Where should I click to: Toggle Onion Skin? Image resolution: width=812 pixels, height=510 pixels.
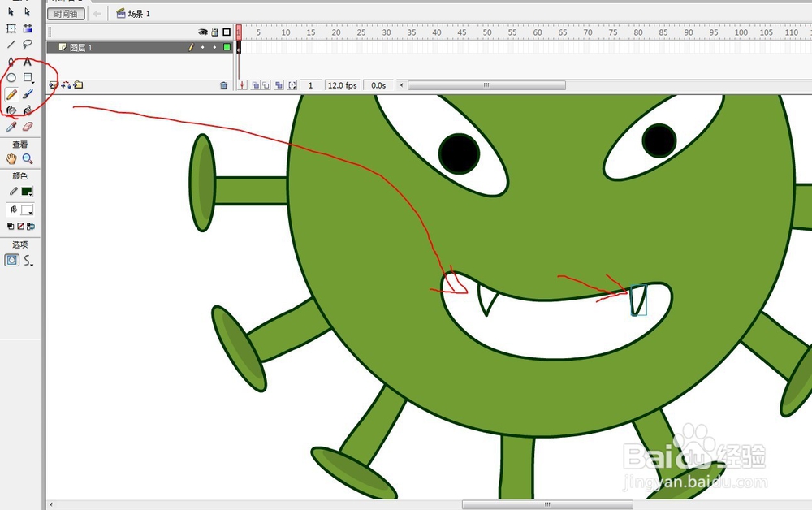point(255,85)
